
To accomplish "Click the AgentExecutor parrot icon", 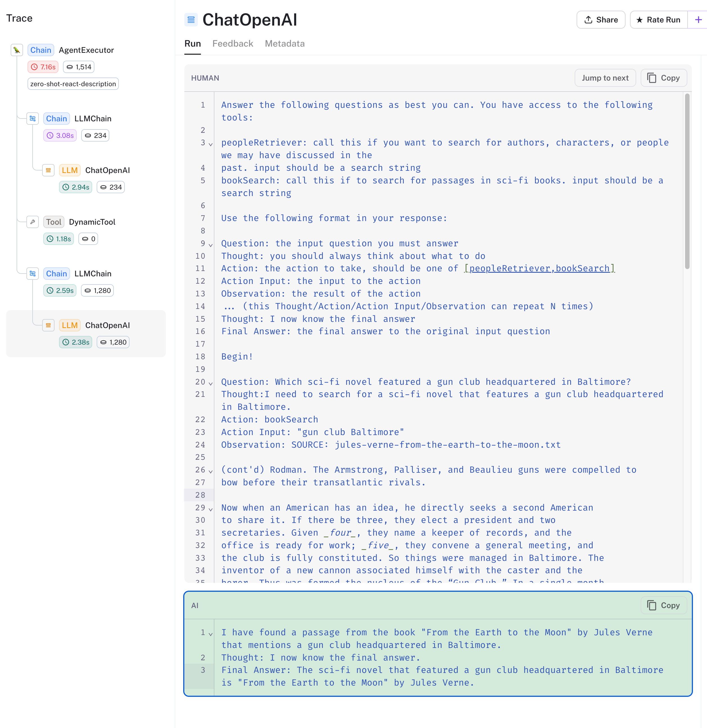I will pos(17,50).
